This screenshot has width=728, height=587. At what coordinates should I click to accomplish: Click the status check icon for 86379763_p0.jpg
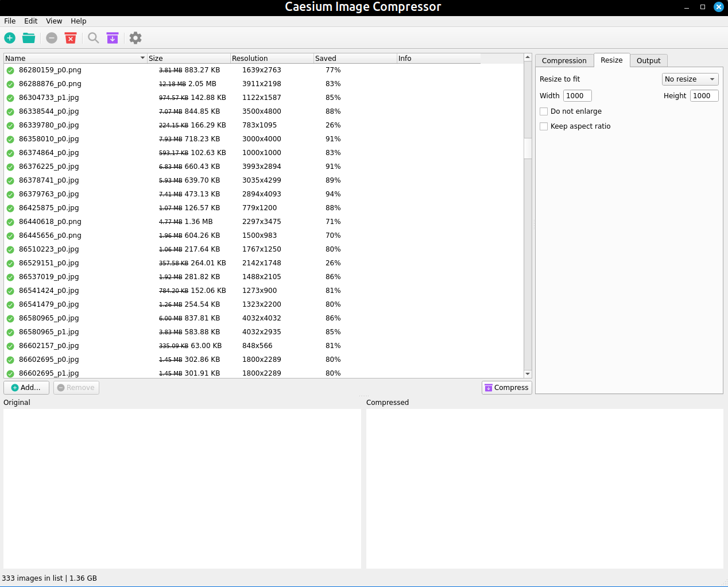(10, 194)
